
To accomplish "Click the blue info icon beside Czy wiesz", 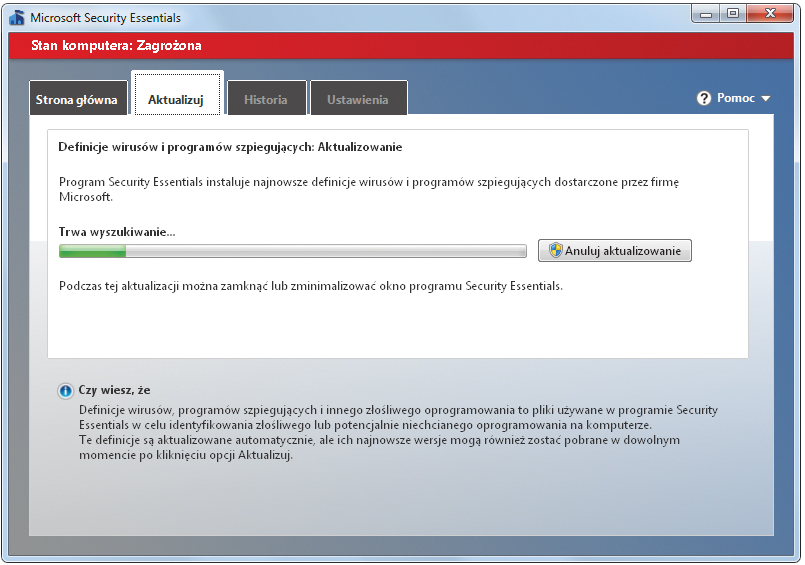I will coord(66,391).
